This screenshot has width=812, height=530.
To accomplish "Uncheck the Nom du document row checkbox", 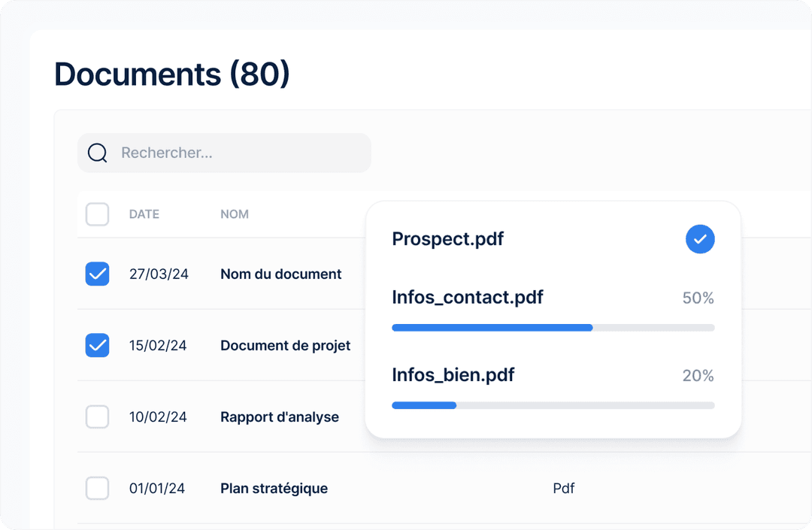I will coord(97,274).
